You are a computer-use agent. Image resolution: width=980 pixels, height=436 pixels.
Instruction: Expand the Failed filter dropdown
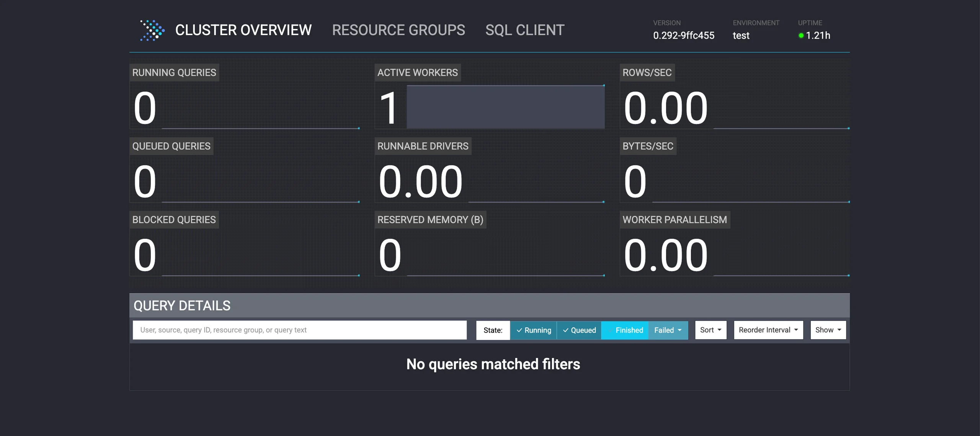coord(668,330)
